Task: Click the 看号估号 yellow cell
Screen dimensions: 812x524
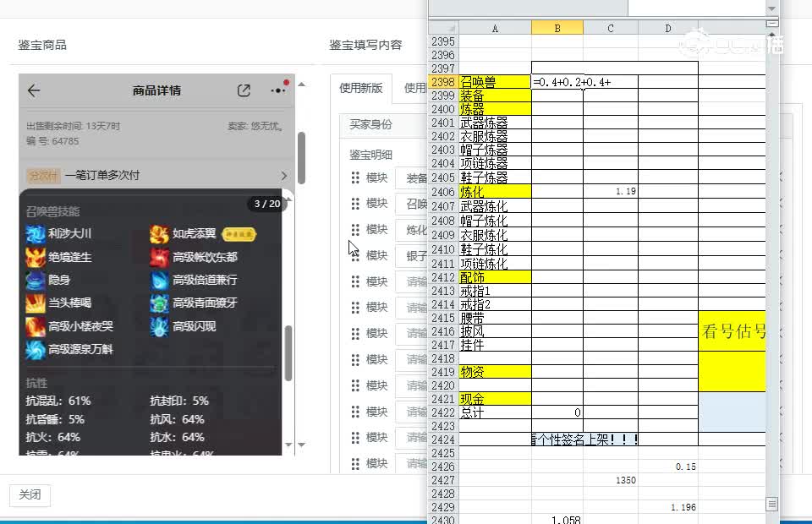Action: tap(732, 331)
